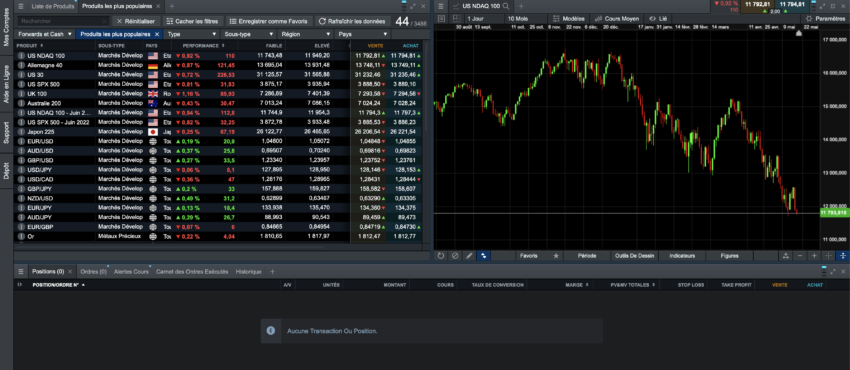
Task: Open the Sous-type filter dropdown
Action: 249,34
